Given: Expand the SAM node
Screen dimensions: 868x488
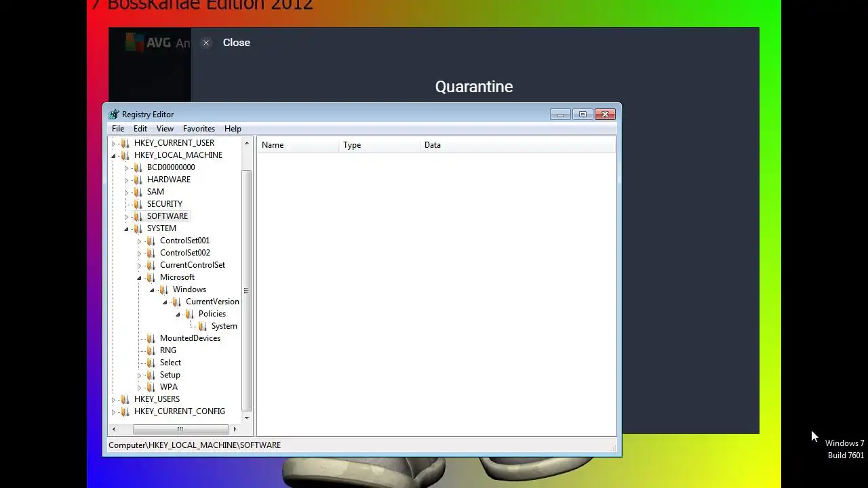Looking at the screenshot, I should [127, 192].
